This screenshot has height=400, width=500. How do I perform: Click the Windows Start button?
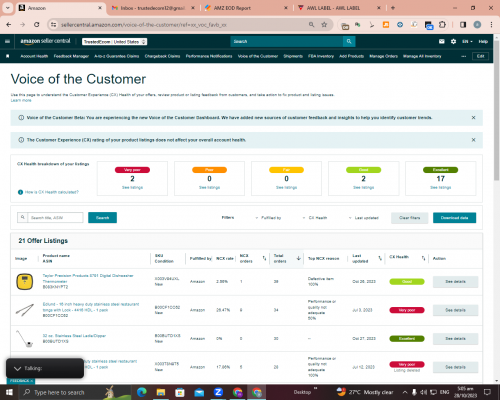pos(9,392)
